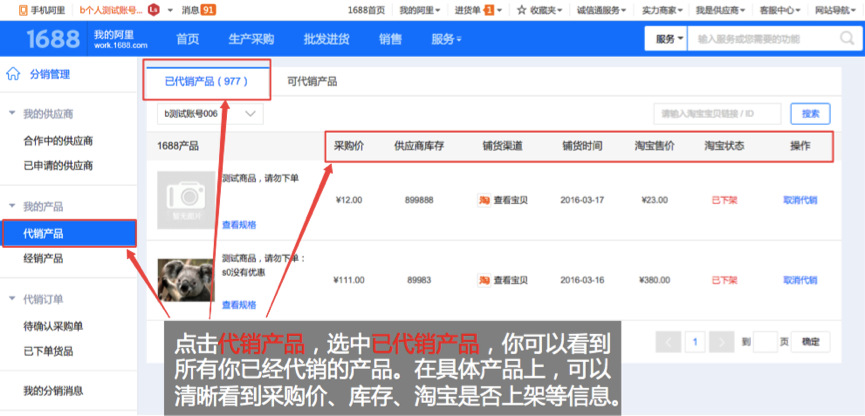This screenshot has width=865, height=416.
Task: Switch to the 可代销产品 tab
Action: point(311,81)
